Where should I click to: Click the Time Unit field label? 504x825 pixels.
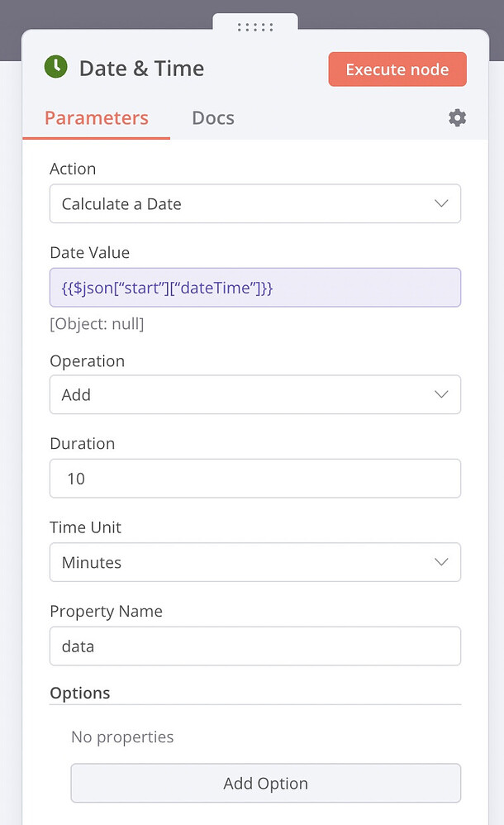tap(85, 527)
